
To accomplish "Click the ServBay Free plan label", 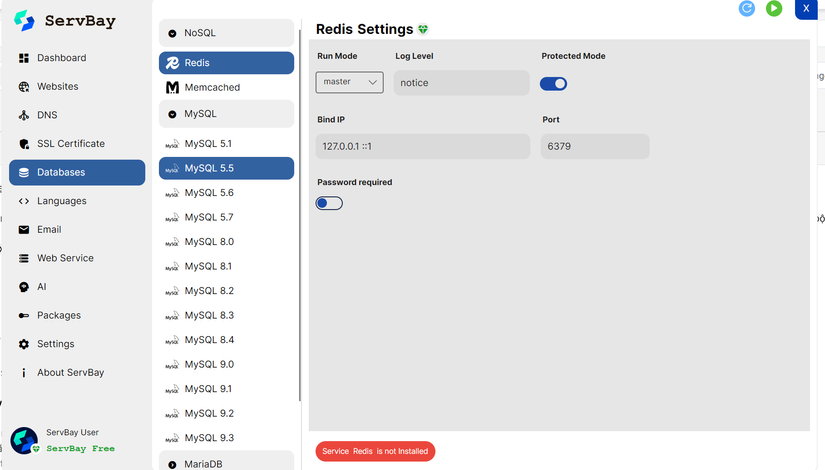I will [x=81, y=448].
